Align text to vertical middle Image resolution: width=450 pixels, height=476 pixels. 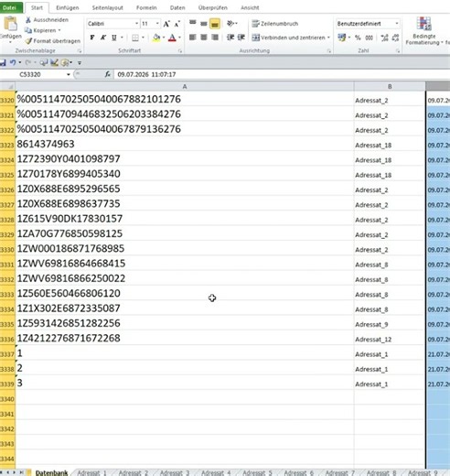(x=204, y=24)
